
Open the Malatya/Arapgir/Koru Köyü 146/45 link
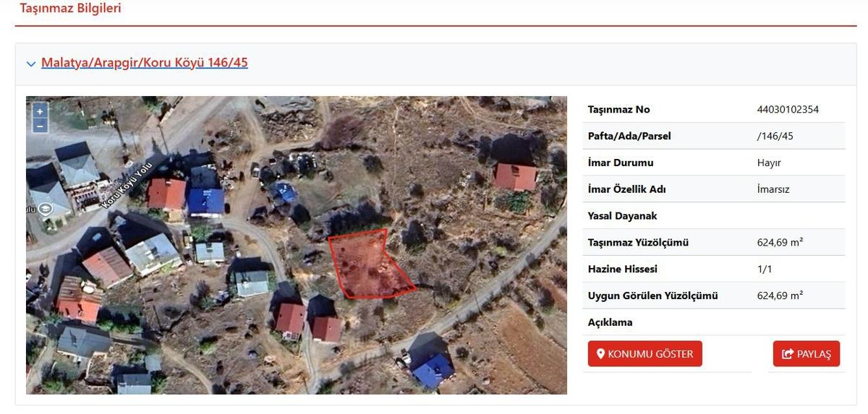tap(145, 63)
